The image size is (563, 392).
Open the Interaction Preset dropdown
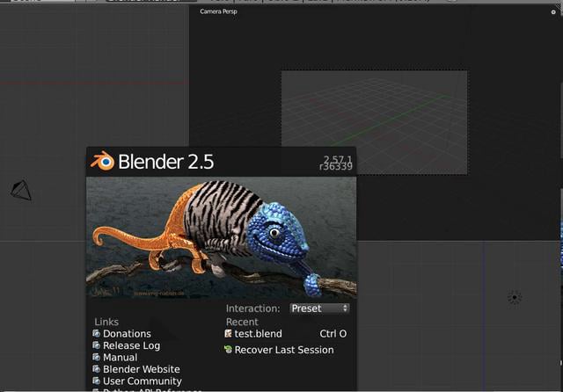coord(319,309)
